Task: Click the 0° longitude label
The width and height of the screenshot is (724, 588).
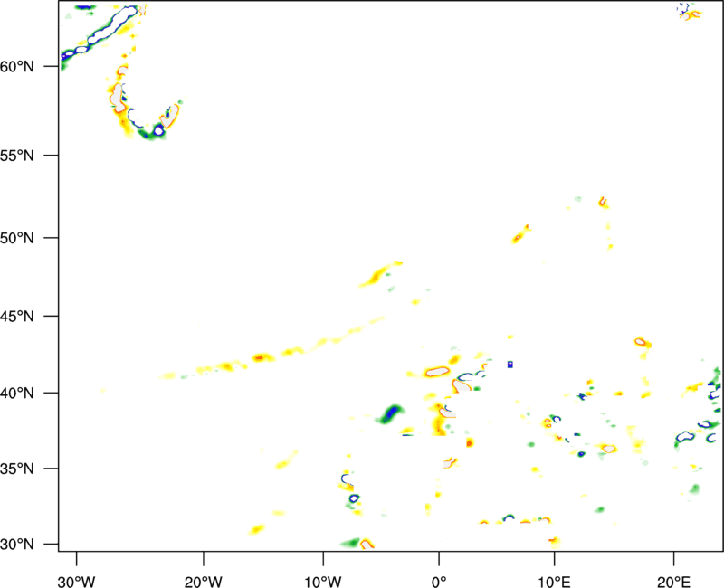Action: tap(439, 582)
